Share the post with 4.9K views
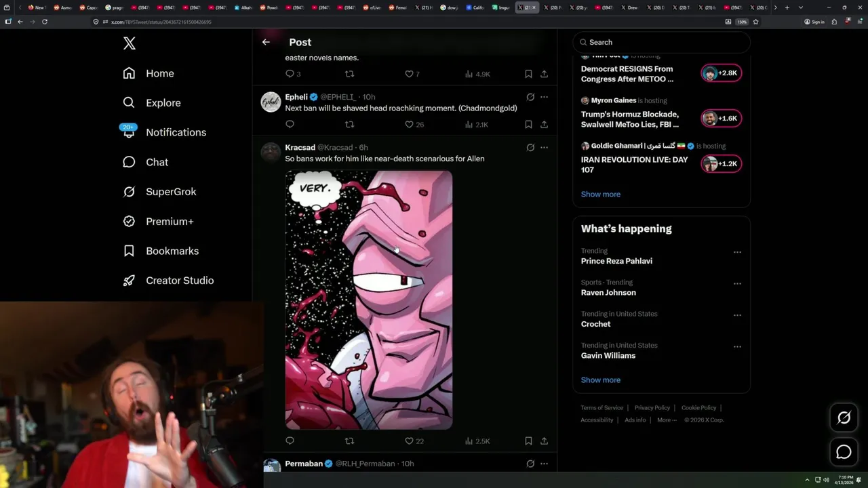868x488 pixels. [x=544, y=74]
